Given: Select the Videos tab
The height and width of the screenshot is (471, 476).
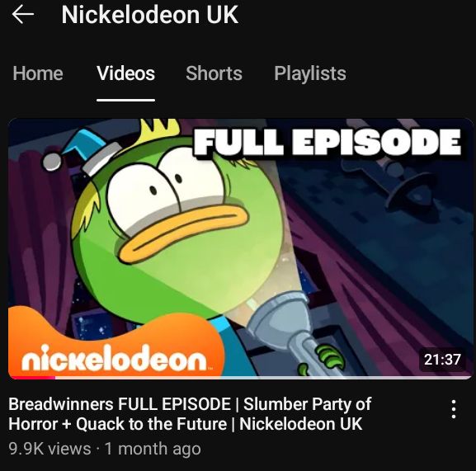Looking at the screenshot, I should point(125,73).
